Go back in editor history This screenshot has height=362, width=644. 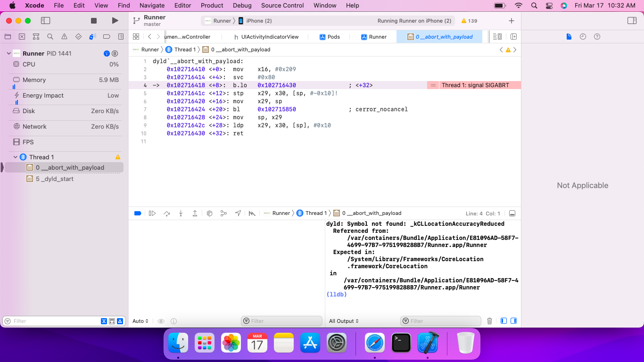coord(149,37)
